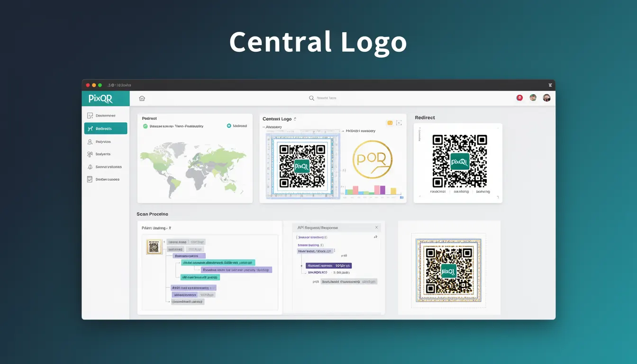This screenshot has width=637, height=364.
Task: Go to the home icon in the top bar
Action: pyautogui.click(x=142, y=98)
